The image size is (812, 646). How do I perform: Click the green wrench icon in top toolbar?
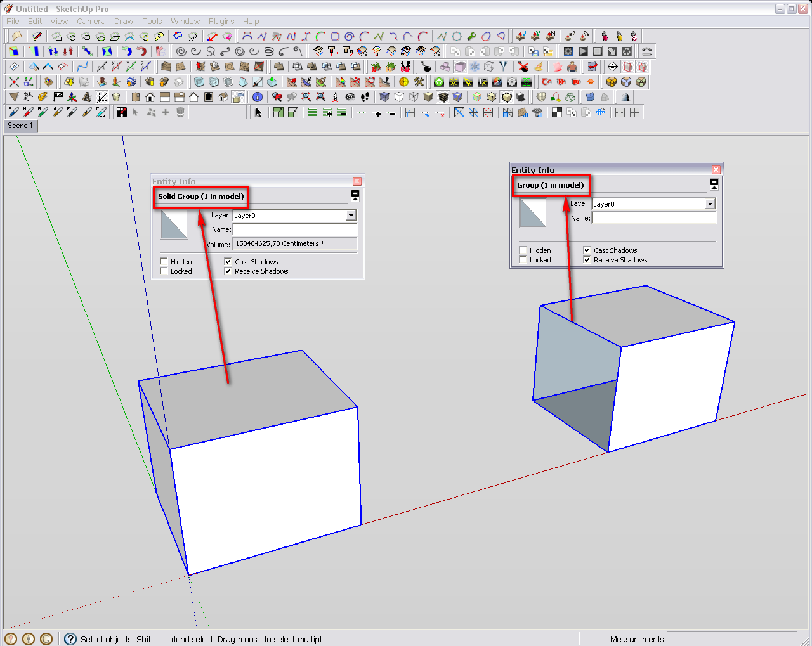coord(471,36)
